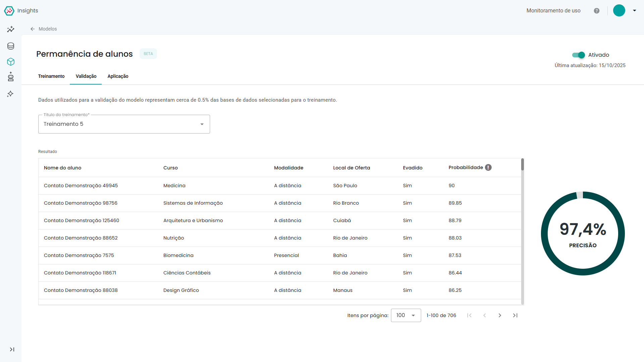Click the Modalidade column header
The width and height of the screenshot is (644, 362).
[x=289, y=168]
